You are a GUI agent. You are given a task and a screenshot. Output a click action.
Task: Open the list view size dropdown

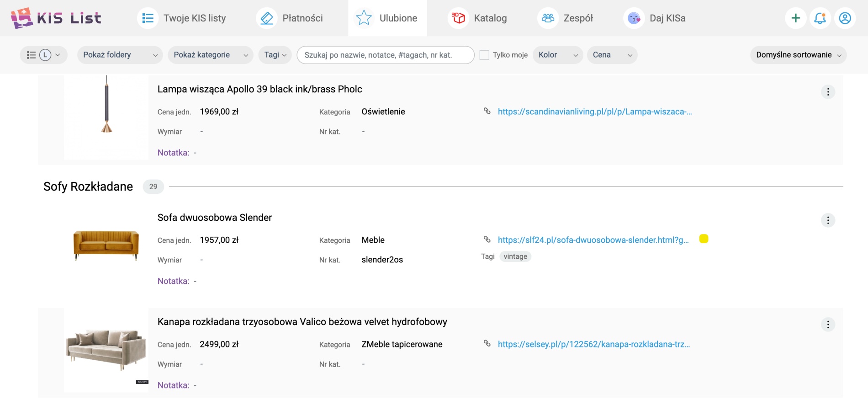(x=43, y=55)
